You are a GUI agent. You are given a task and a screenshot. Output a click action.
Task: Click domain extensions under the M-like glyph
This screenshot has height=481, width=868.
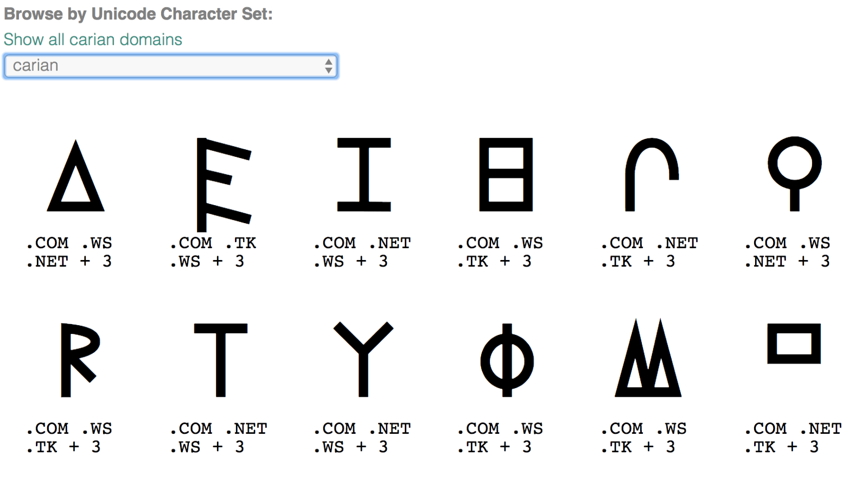[x=644, y=438]
